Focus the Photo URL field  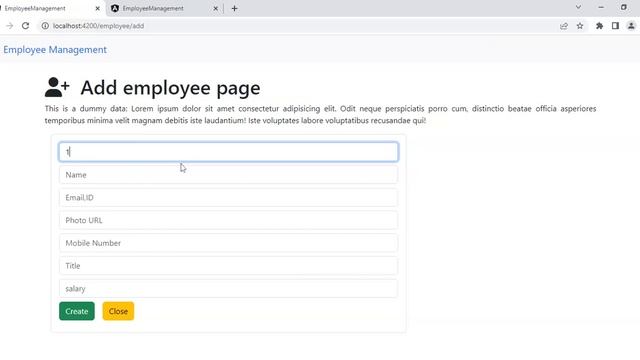coord(229,220)
